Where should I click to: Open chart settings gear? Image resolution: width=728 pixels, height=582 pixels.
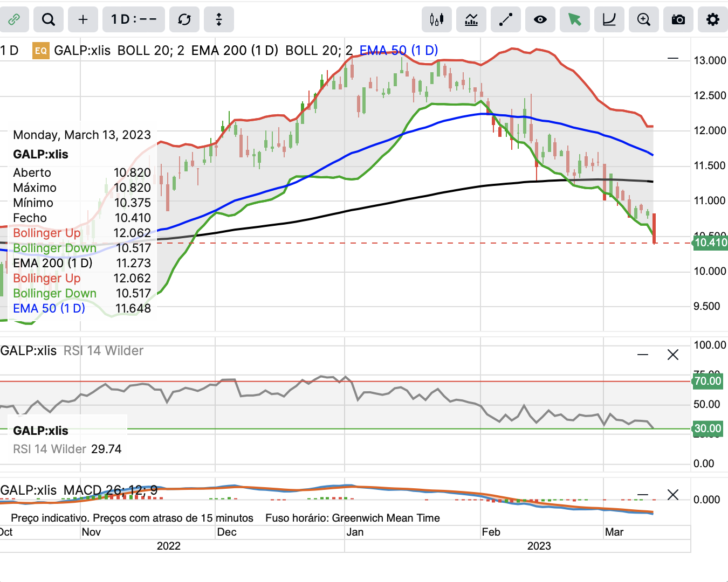[713, 20]
